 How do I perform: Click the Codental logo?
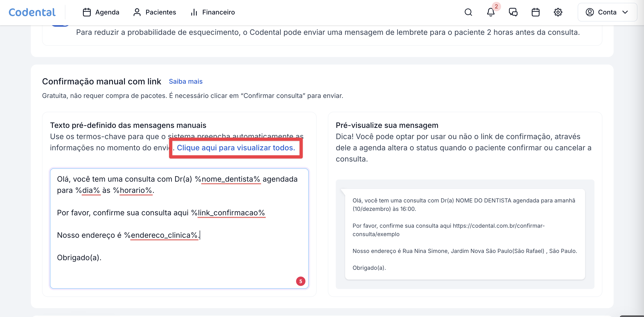pos(32,12)
